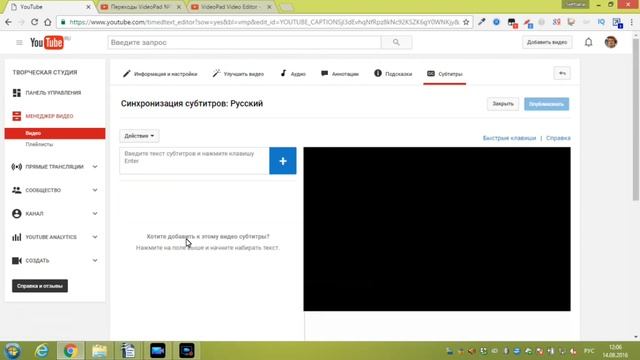Image resolution: width=640 pixels, height=360 pixels.
Task: Open the Windows Start button
Action: tap(12, 351)
